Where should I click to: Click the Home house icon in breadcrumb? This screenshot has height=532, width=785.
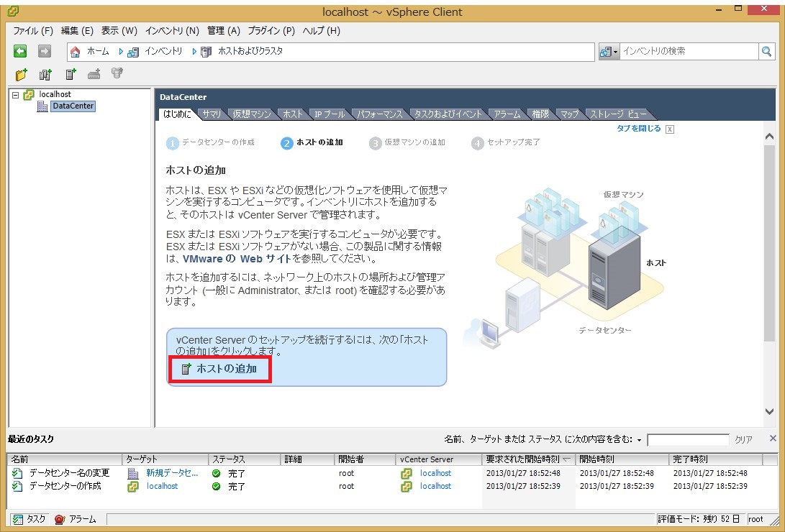pos(75,52)
